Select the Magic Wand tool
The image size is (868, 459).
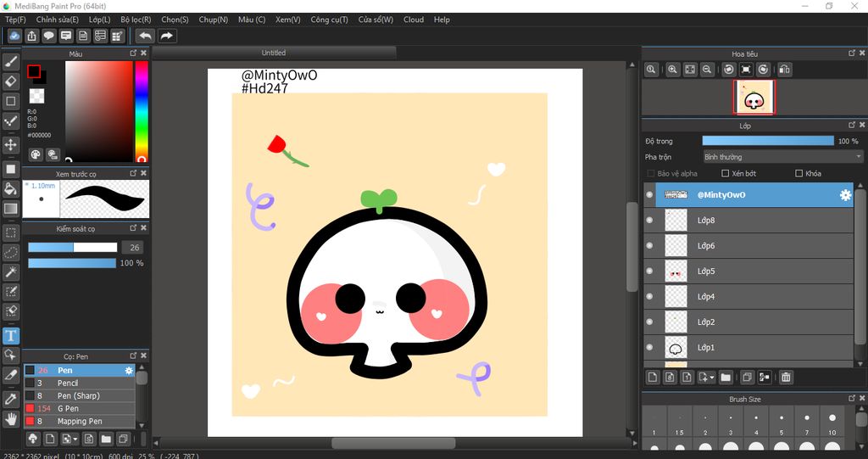coord(10,272)
